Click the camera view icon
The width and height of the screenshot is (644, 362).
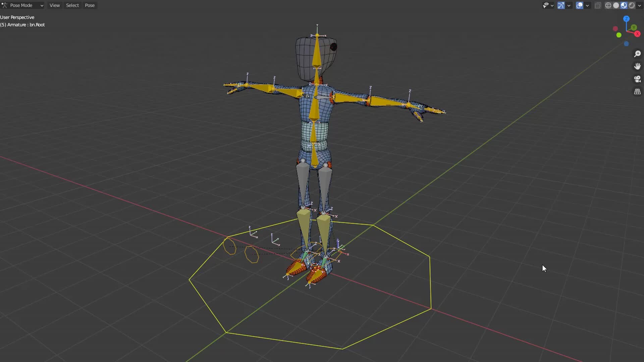point(638,79)
